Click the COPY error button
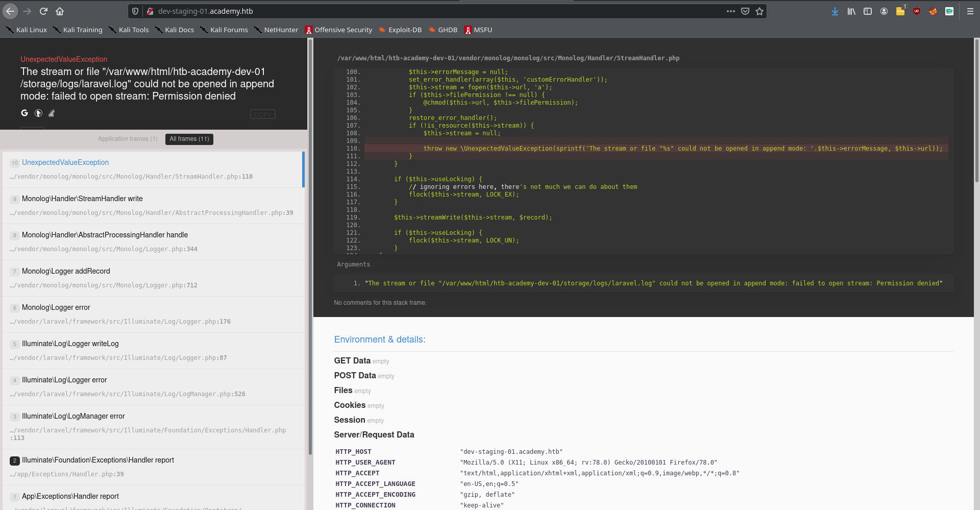This screenshot has width=980, height=510. (x=263, y=114)
